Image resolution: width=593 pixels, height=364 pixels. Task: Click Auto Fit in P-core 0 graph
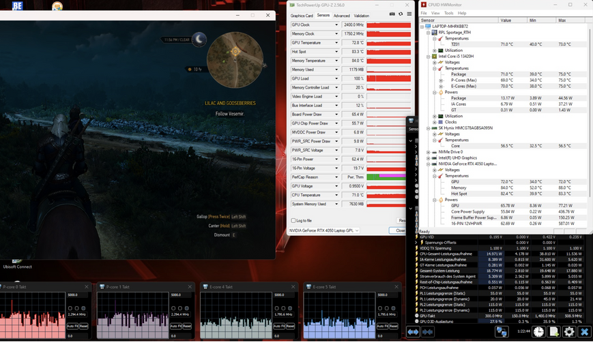point(72,326)
